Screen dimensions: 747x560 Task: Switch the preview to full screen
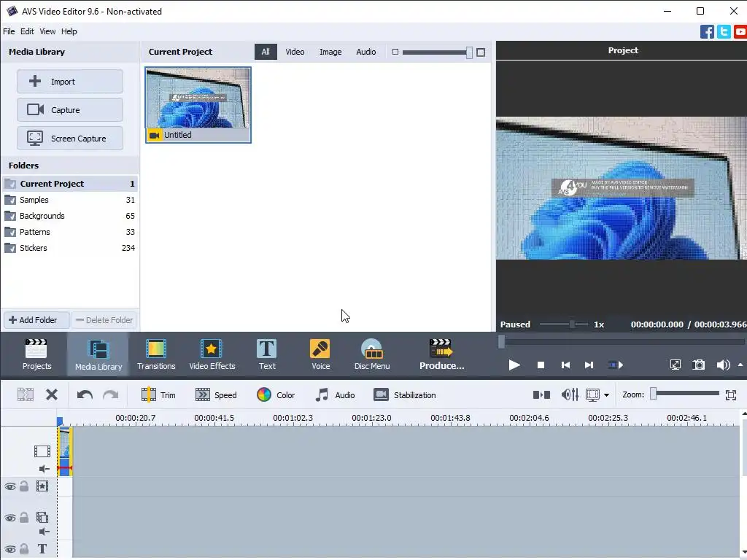675,365
